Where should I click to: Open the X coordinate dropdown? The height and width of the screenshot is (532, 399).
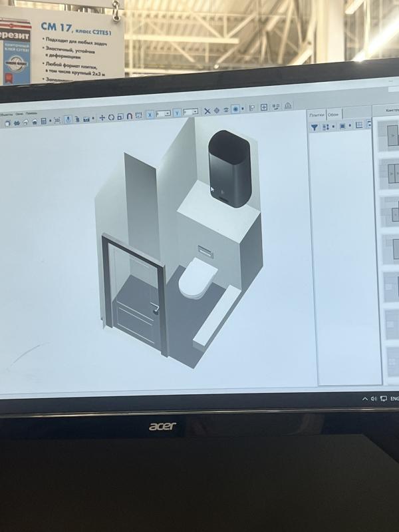pyautogui.click(x=168, y=113)
